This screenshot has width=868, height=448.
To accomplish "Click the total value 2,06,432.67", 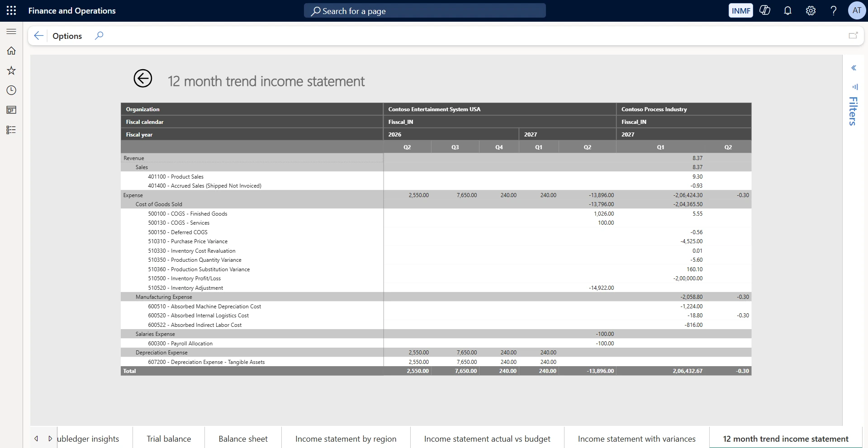I will tap(687, 371).
